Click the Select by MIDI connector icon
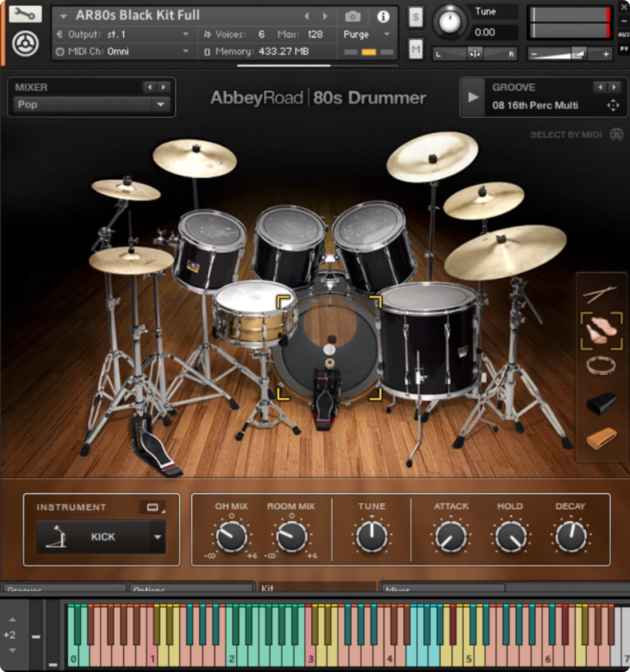The image size is (630, 672). click(x=617, y=134)
